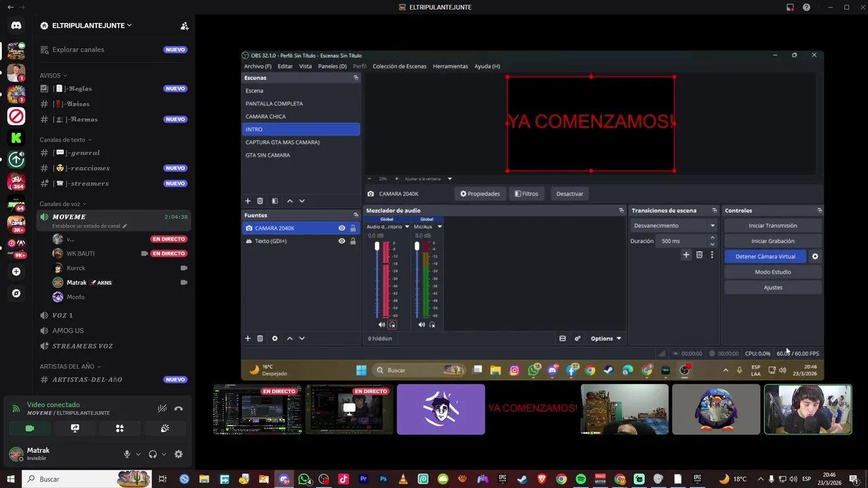
Task: Switch the audio mixer layout icon
Action: point(562,338)
